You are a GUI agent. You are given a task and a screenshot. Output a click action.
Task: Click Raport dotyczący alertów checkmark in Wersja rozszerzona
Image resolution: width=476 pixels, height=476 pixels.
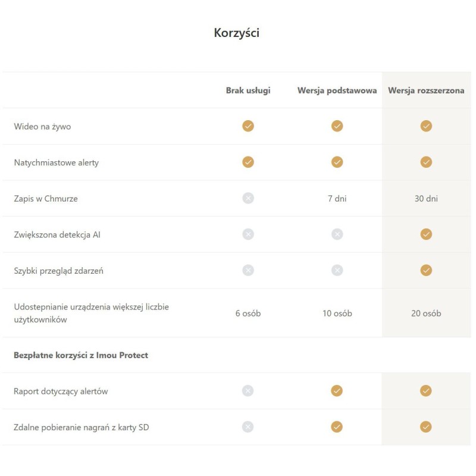[x=426, y=391]
